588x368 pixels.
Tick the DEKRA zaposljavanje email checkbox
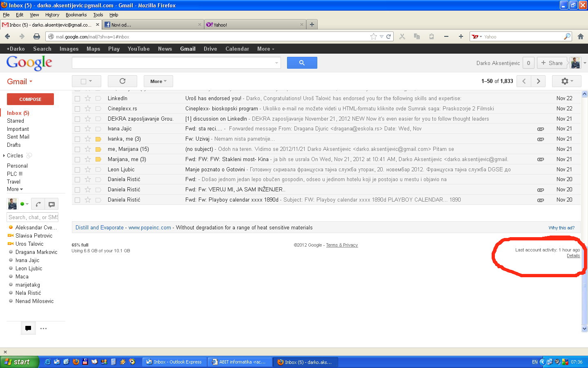(77, 119)
